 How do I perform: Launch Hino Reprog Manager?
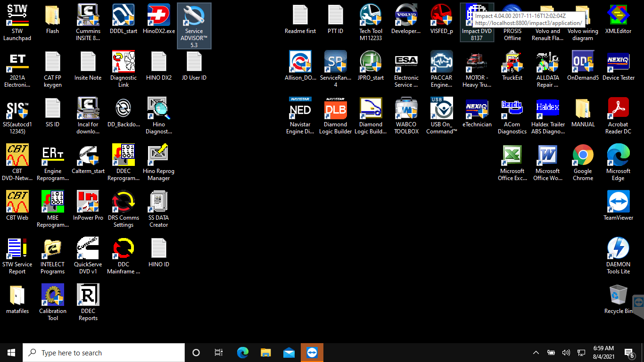click(159, 162)
